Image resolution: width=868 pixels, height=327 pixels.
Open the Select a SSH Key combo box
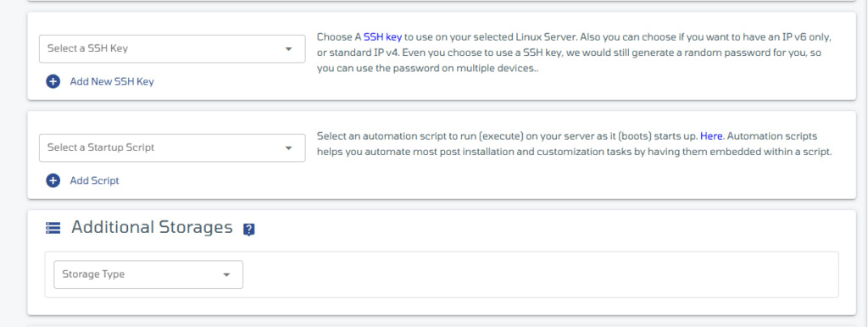pos(172,48)
